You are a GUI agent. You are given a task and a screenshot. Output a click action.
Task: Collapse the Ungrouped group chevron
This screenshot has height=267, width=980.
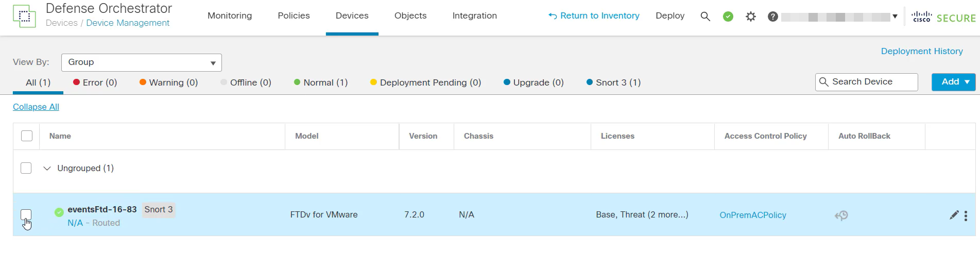tap(47, 169)
